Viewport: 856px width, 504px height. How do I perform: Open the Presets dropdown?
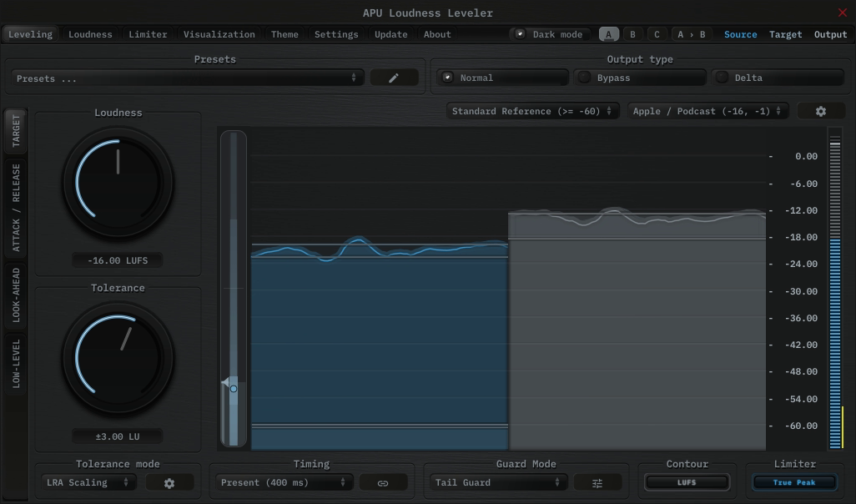188,77
